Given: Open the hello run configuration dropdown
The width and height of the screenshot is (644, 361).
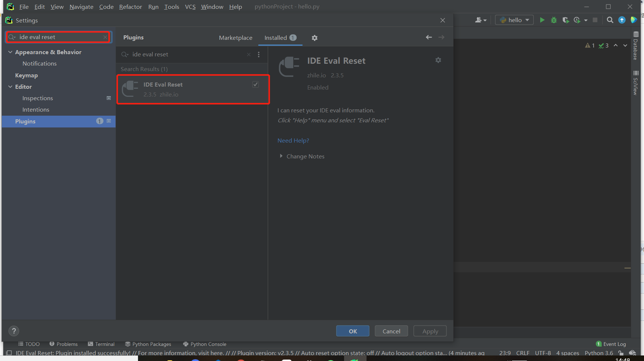Looking at the screenshot, I should point(514,20).
